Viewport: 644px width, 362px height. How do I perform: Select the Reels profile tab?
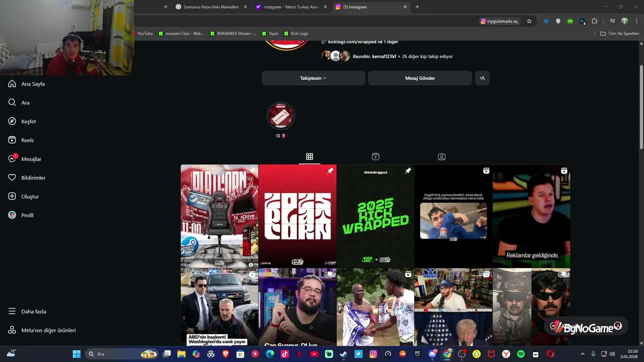(x=375, y=157)
